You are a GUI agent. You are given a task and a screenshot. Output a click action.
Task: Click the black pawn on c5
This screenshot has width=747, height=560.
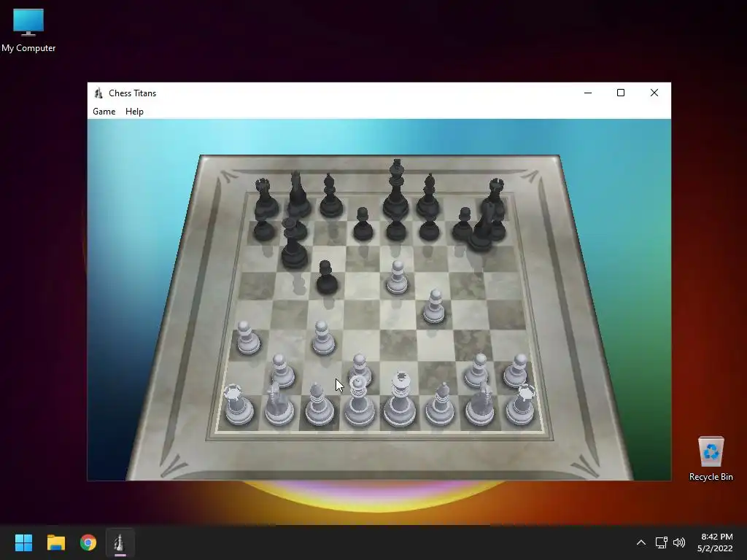(x=327, y=278)
